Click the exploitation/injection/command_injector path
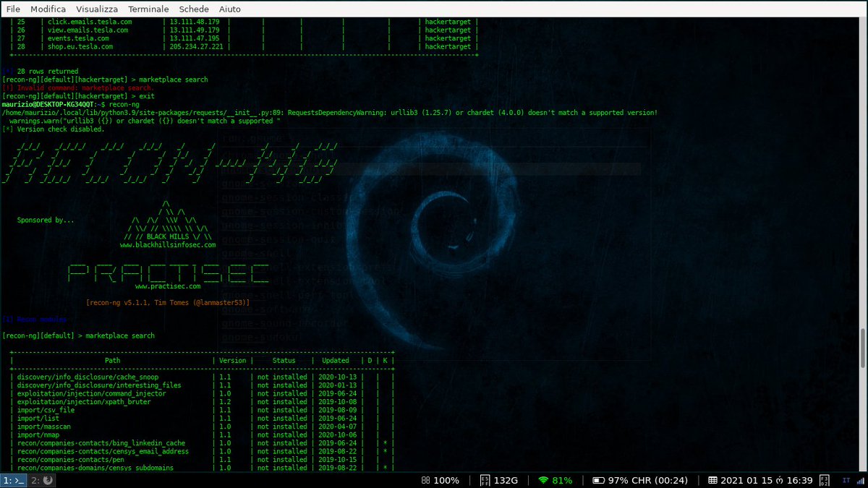 click(92, 393)
